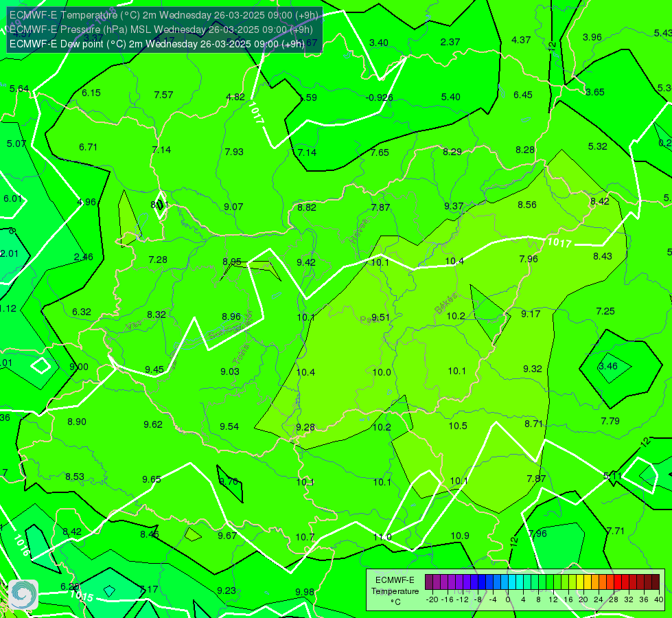Screen dimensions: 672x618
Task: Click the map value 7.28
Action: pos(158,260)
